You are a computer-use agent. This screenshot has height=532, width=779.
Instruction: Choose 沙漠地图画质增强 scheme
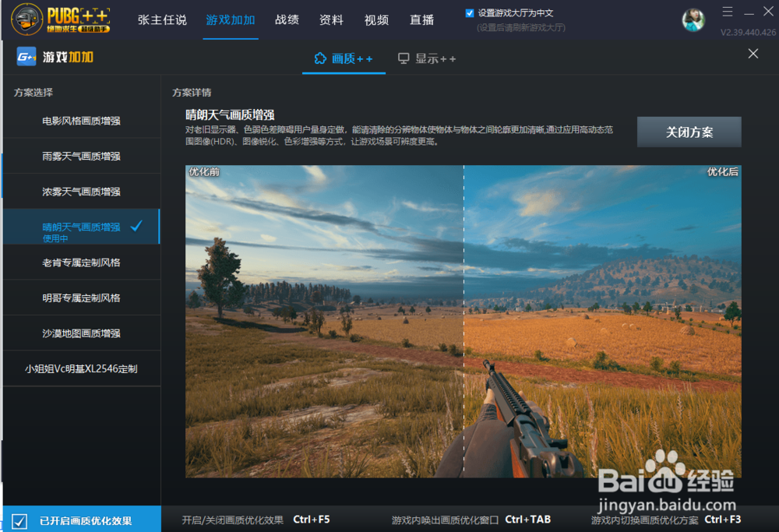82,333
